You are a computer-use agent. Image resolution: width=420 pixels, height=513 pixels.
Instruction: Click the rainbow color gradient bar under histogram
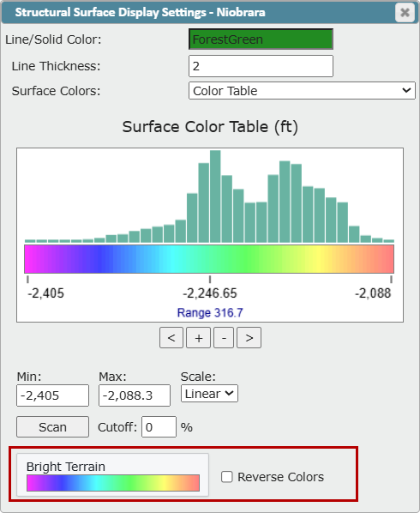pos(209,259)
